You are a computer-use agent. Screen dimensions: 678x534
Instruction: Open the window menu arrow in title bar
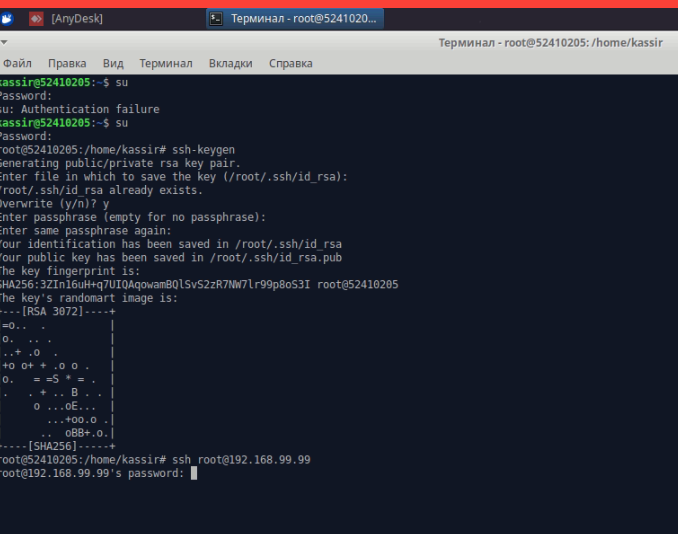pyautogui.click(x=4, y=42)
